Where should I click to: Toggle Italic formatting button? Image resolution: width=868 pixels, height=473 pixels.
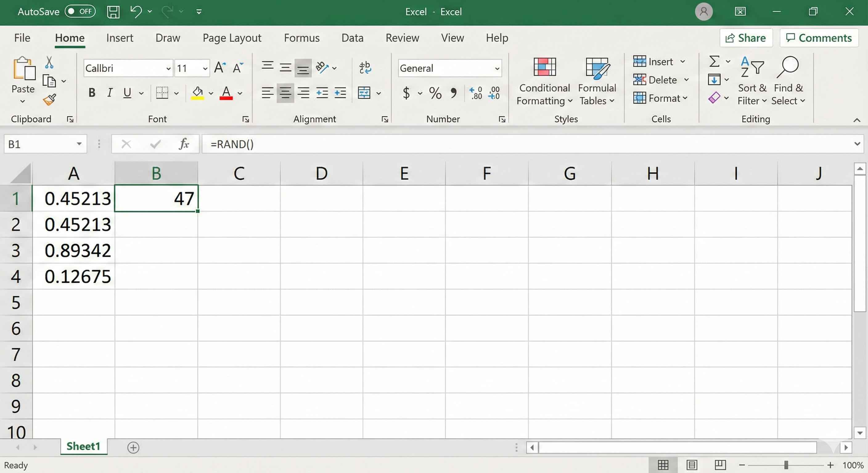(x=109, y=93)
